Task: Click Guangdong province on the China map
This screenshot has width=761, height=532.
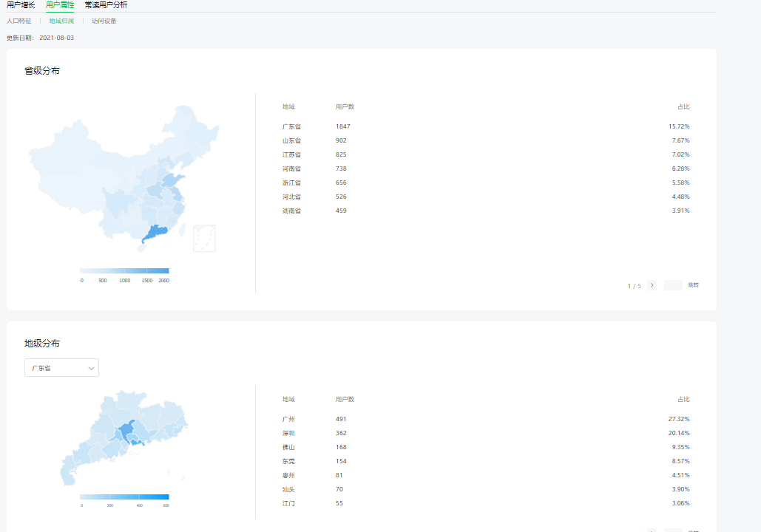Action: [x=155, y=232]
